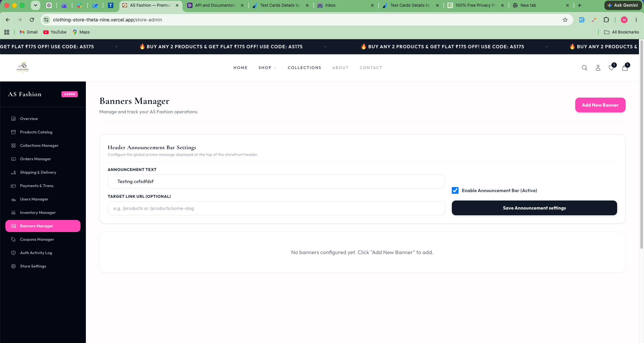Select the highlighted Banners Manager sidebar item
644x343 pixels.
(x=43, y=226)
